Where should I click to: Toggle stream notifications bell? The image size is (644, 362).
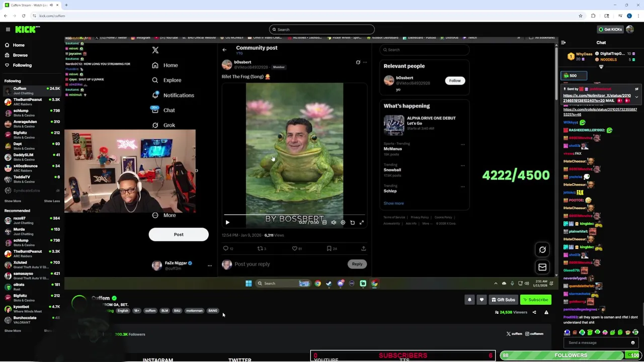point(469,300)
